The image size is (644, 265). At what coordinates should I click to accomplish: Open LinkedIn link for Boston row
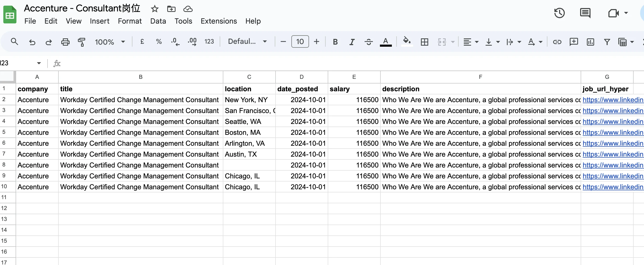point(613,132)
